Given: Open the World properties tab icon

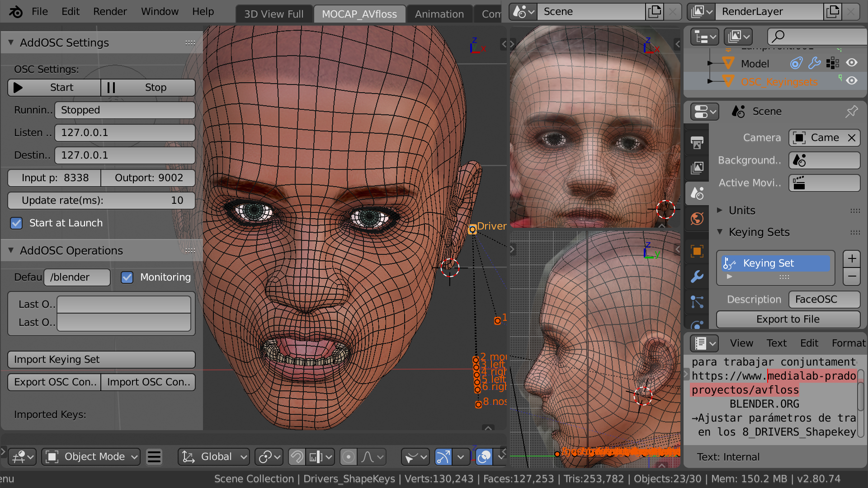Looking at the screenshot, I should [697, 219].
